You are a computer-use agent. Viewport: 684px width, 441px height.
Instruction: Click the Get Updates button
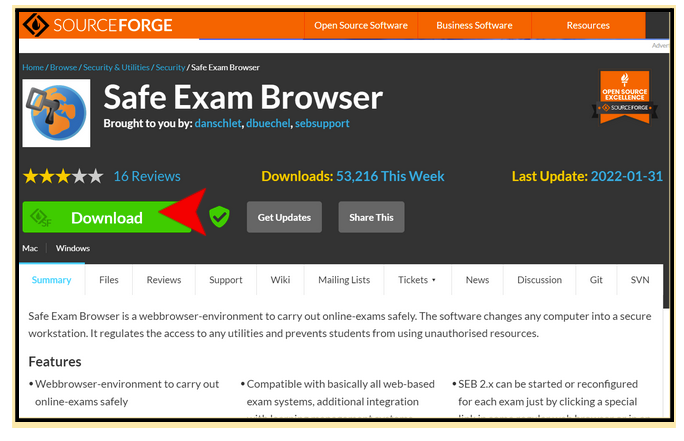tap(284, 217)
